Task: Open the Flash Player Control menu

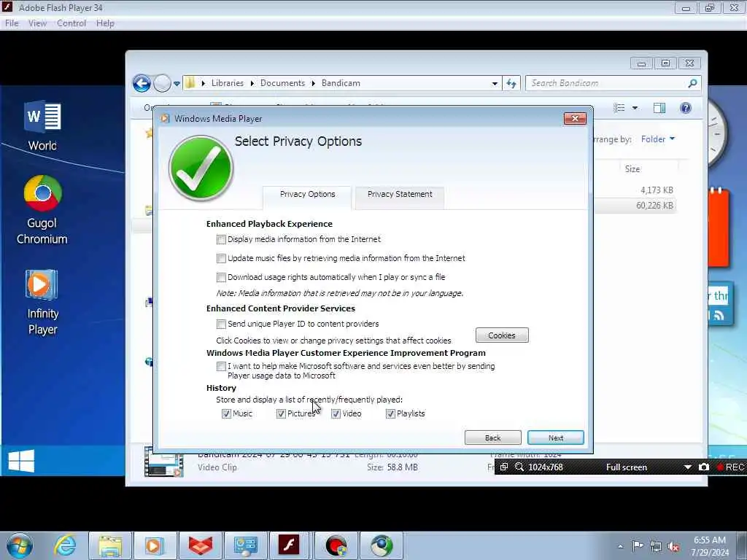Action: pyautogui.click(x=71, y=23)
